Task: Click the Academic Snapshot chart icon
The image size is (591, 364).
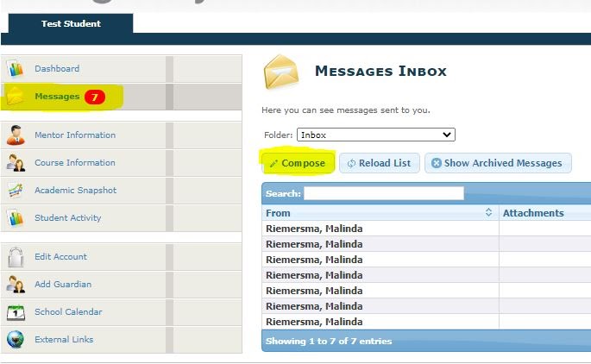Action: click(16, 191)
